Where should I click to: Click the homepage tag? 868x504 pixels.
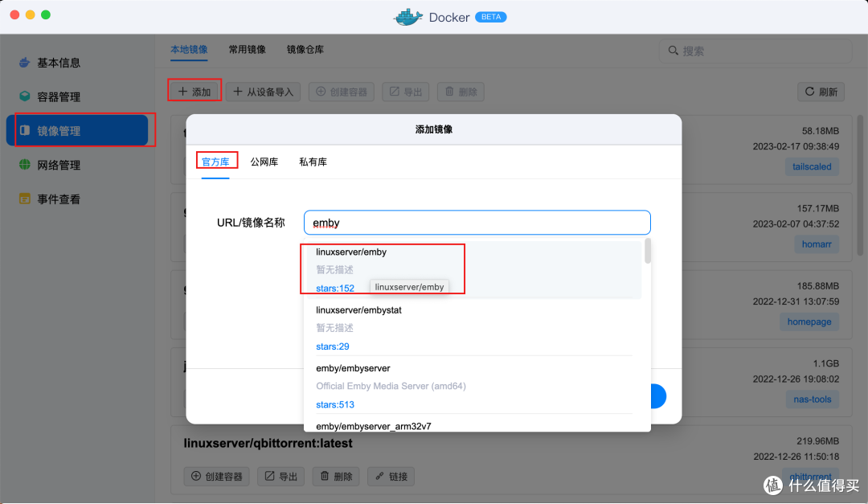tap(809, 322)
